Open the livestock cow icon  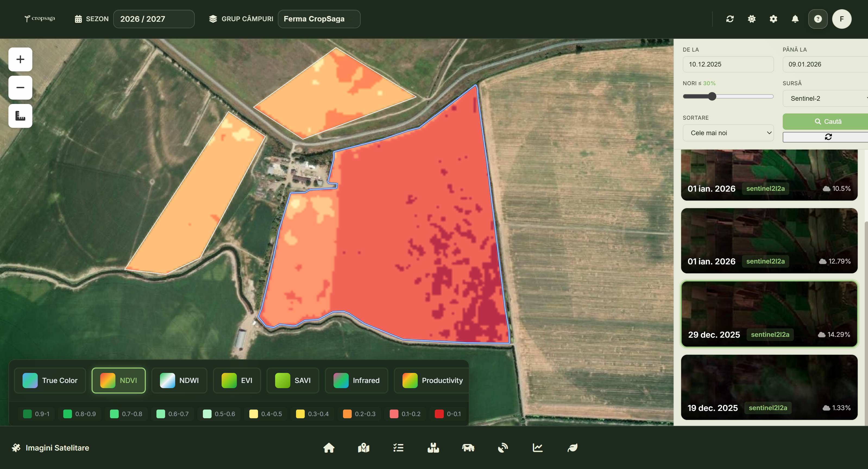[468, 448]
